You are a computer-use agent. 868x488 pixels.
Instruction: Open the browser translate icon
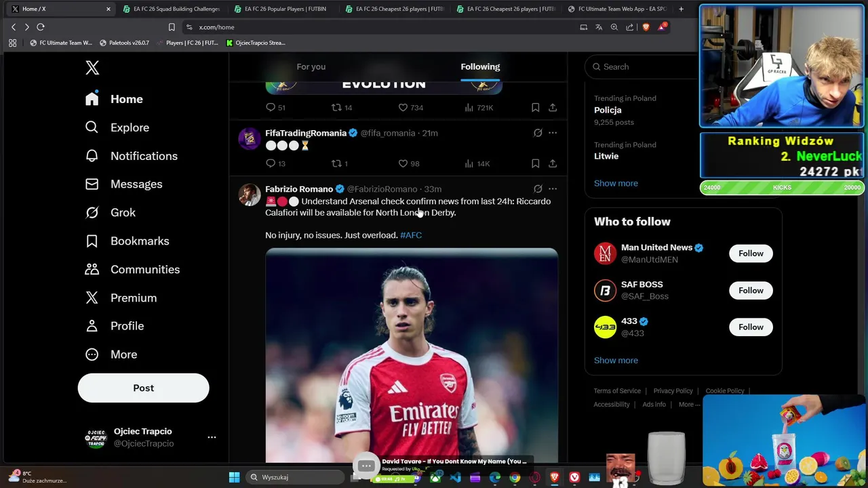[x=599, y=27]
